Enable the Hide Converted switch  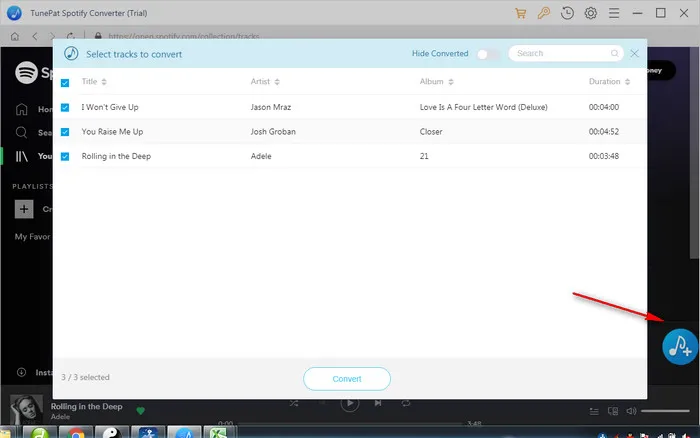[488, 54]
